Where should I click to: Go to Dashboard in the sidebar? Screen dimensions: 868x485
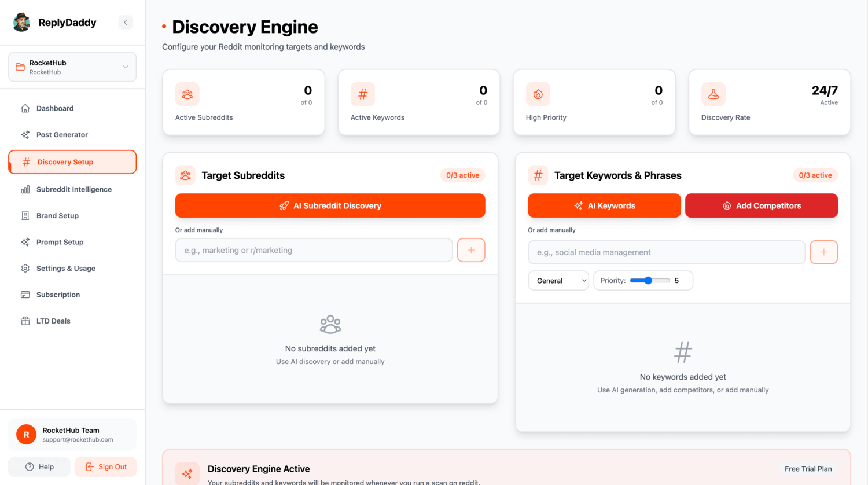(72, 108)
